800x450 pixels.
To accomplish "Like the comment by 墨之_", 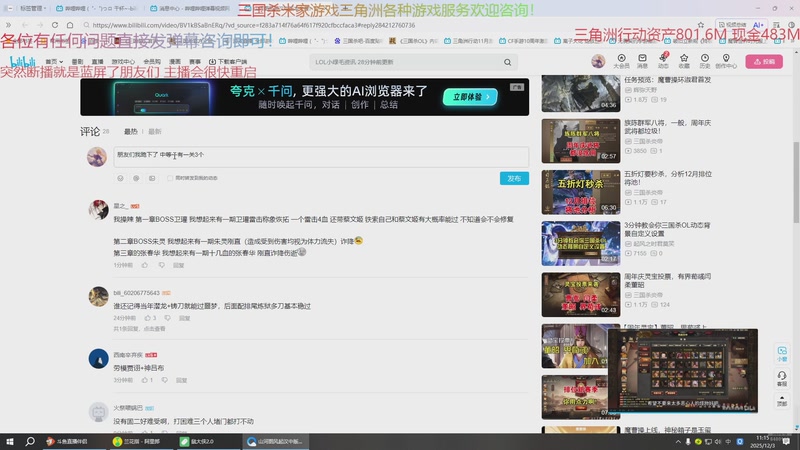I will pos(145,265).
